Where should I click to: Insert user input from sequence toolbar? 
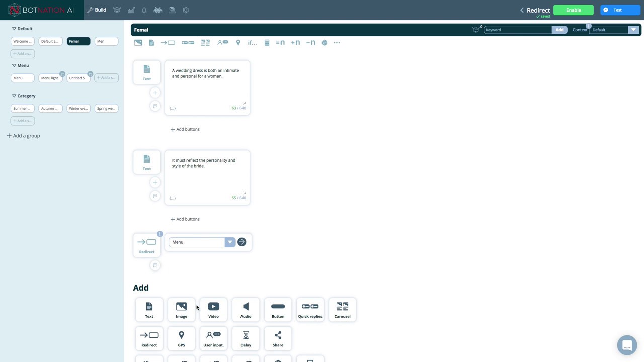pos(222,43)
